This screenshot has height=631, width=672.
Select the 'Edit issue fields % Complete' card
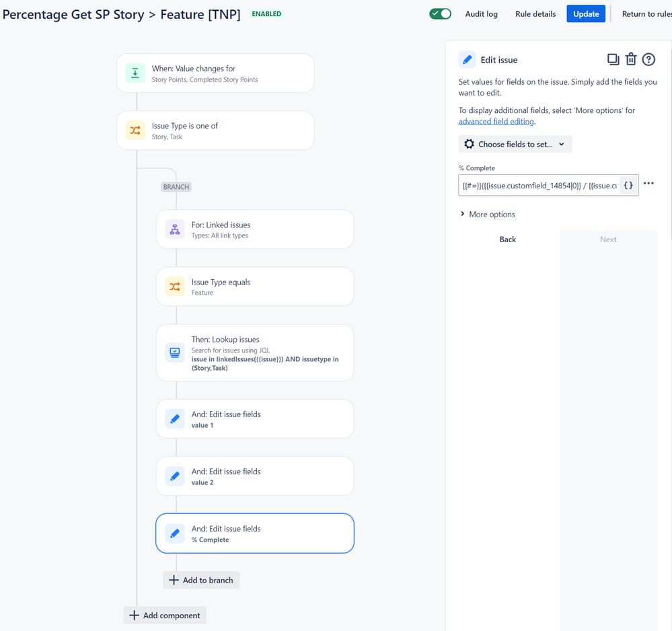coord(255,533)
